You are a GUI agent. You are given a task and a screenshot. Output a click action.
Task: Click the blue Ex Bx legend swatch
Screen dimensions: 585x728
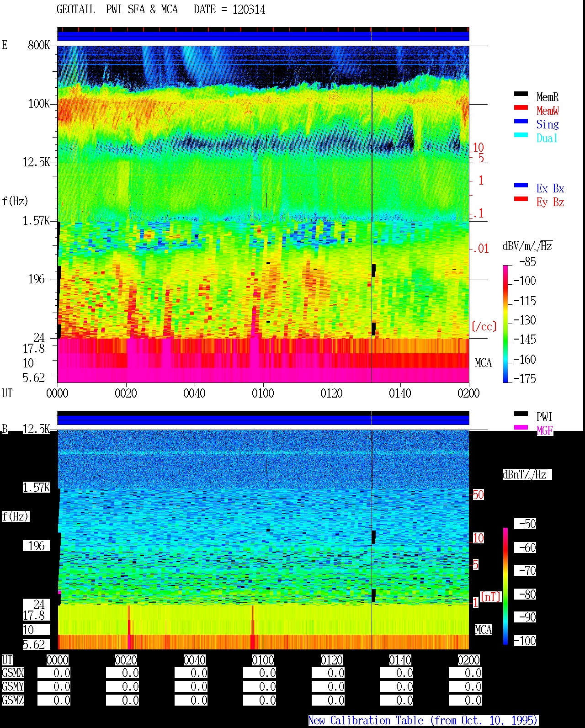521,185
